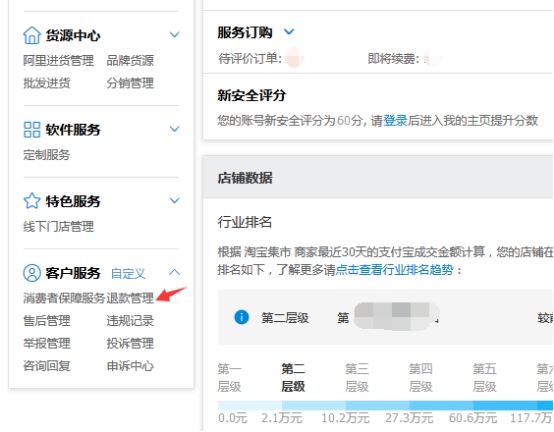Screen dimensions: 554x432
Task: Collapse the 软件服务 section chevron
Action: [175, 129]
